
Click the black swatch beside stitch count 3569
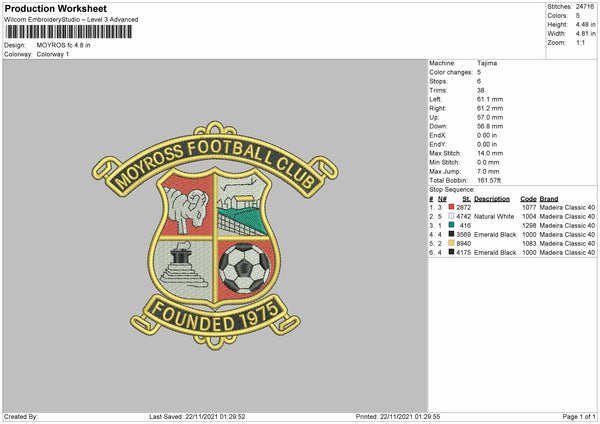(x=452, y=234)
